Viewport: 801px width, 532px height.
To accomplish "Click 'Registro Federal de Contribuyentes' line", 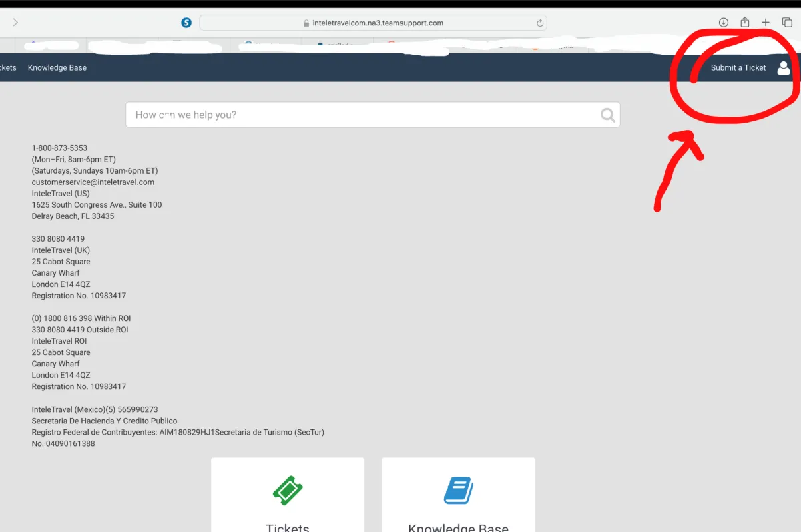I will point(178,432).
